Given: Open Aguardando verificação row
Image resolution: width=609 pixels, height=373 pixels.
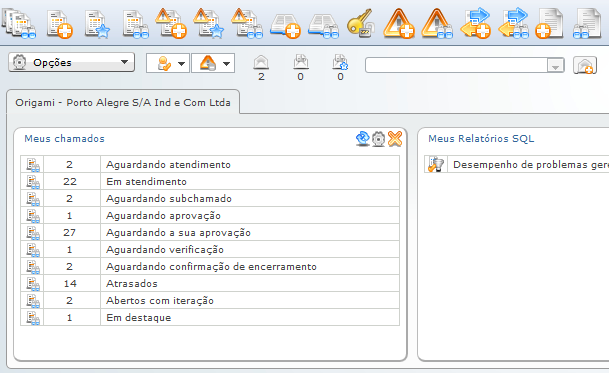Looking at the screenshot, I should coord(210,249).
